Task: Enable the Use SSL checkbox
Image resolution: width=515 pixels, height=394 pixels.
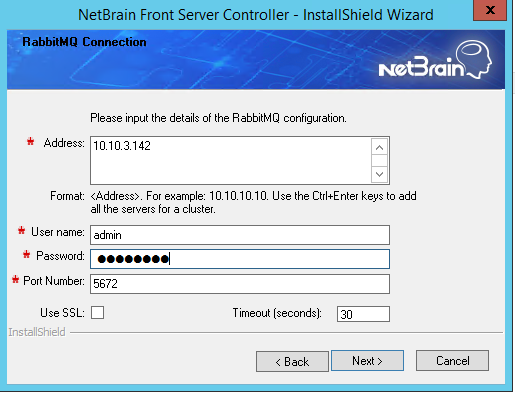Action: 97,313
